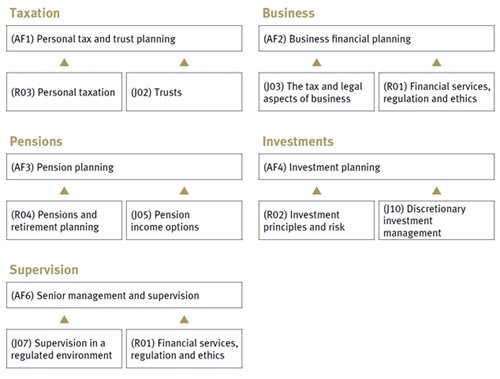The width and height of the screenshot is (500, 379).
Task: Click the arrow above J07 Supervision box
Action: point(64,320)
